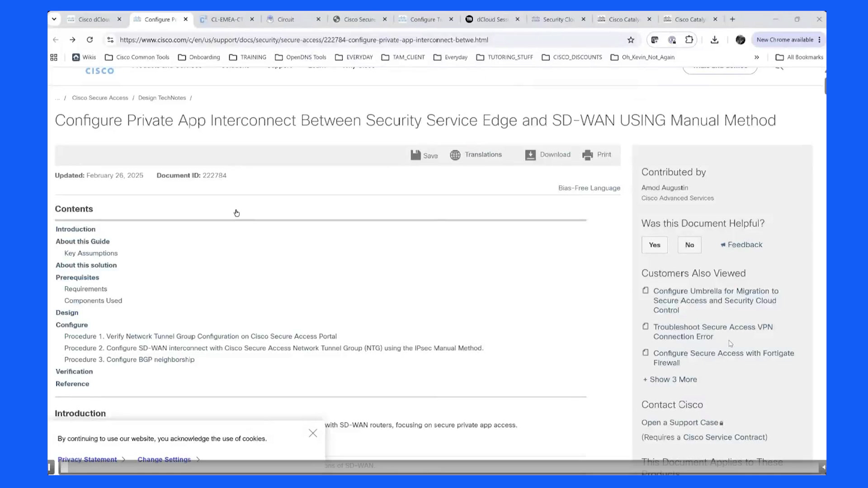The image size is (868, 488).
Task: Open Privacy Statement link
Action: pyautogui.click(x=87, y=460)
